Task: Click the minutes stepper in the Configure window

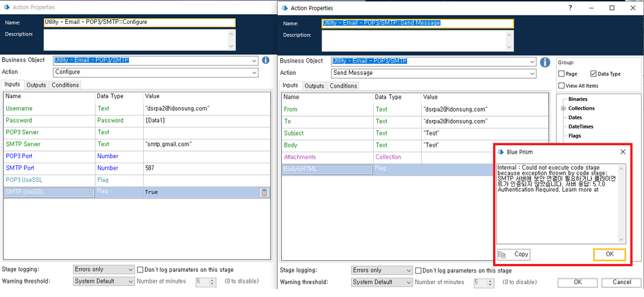Action: (212, 282)
